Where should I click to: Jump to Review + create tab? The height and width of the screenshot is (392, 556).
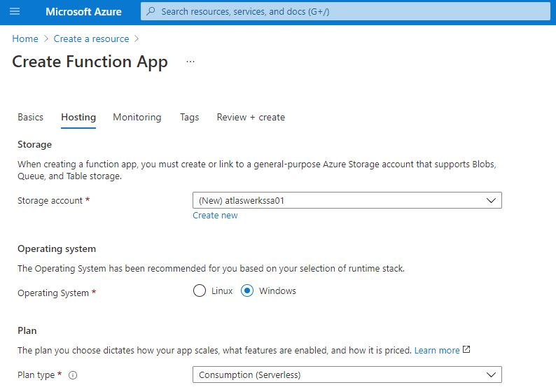pos(251,118)
